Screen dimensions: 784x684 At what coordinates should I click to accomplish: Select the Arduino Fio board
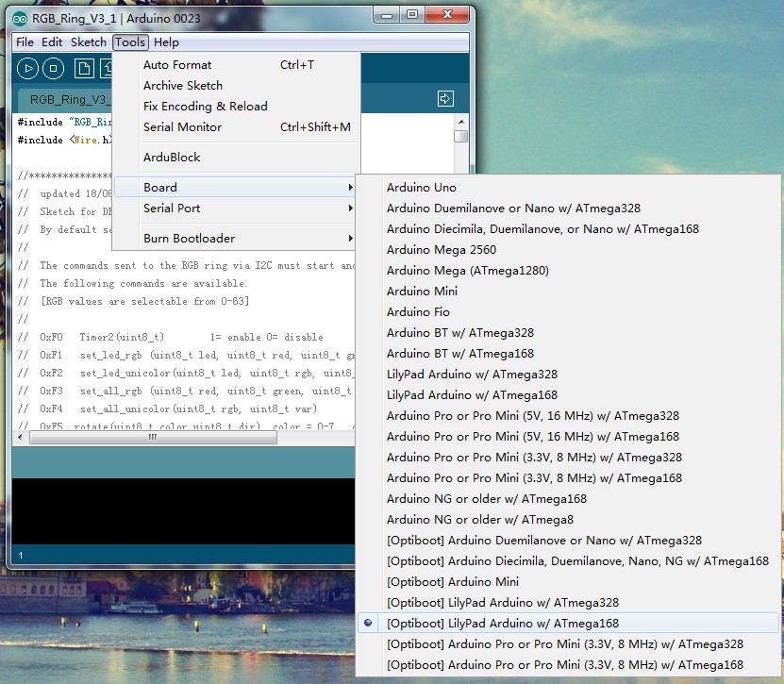click(x=568, y=312)
